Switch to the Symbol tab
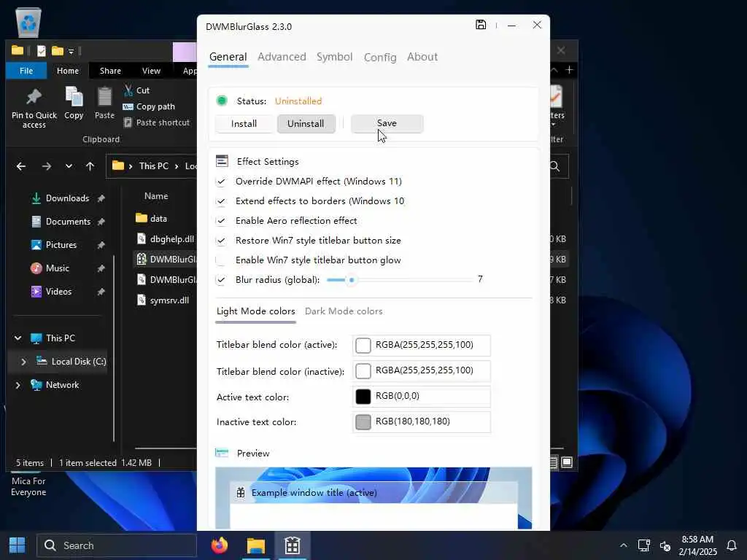This screenshot has width=747, height=560. (x=334, y=57)
